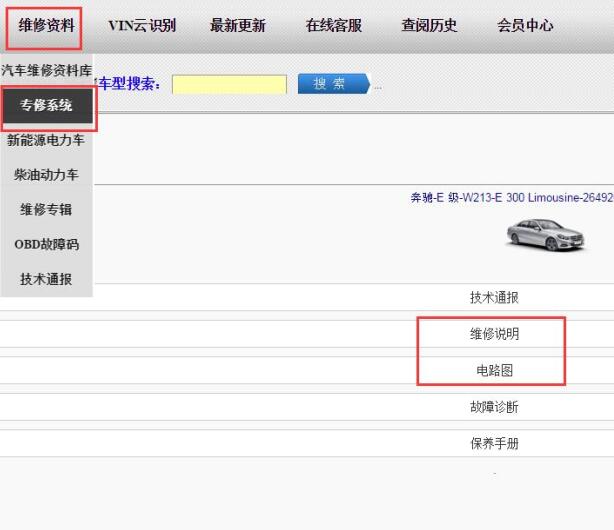Open the 维修说明 section
The width and height of the screenshot is (614, 530).
tap(494, 334)
